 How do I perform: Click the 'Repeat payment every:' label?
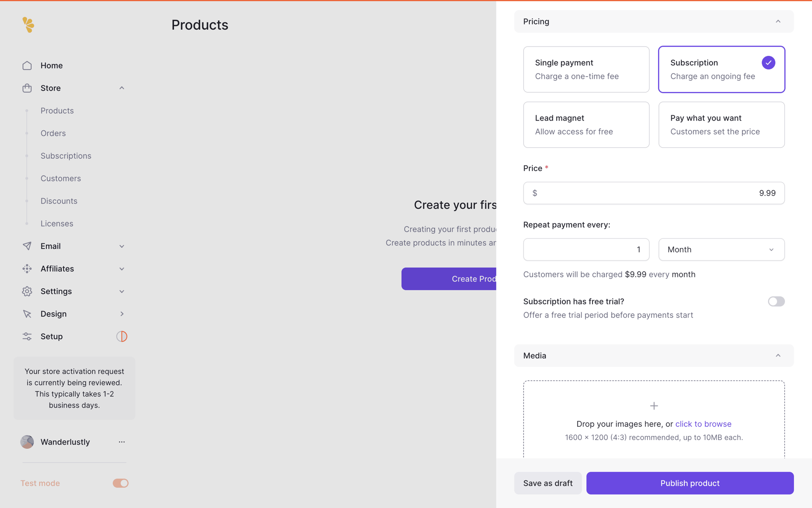click(567, 225)
